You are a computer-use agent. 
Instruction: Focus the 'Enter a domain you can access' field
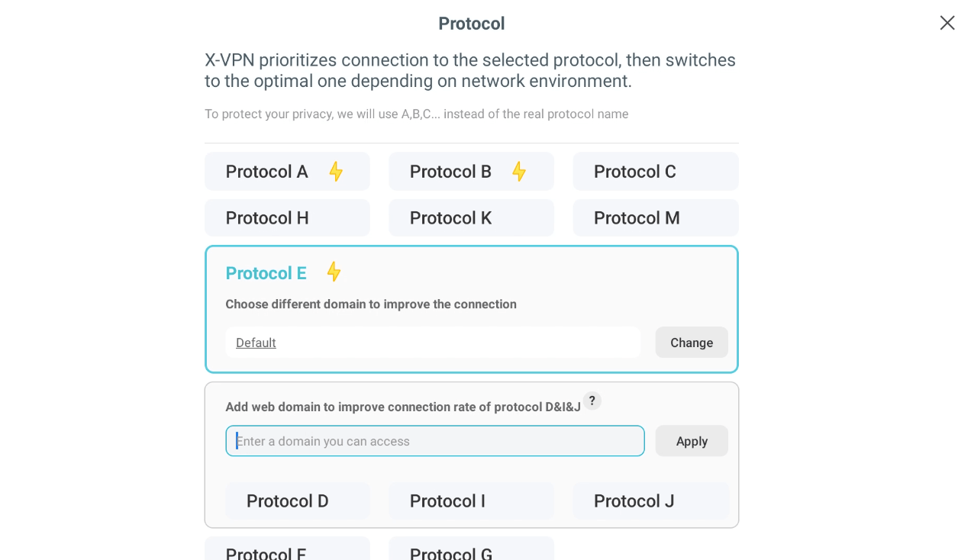click(435, 441)
